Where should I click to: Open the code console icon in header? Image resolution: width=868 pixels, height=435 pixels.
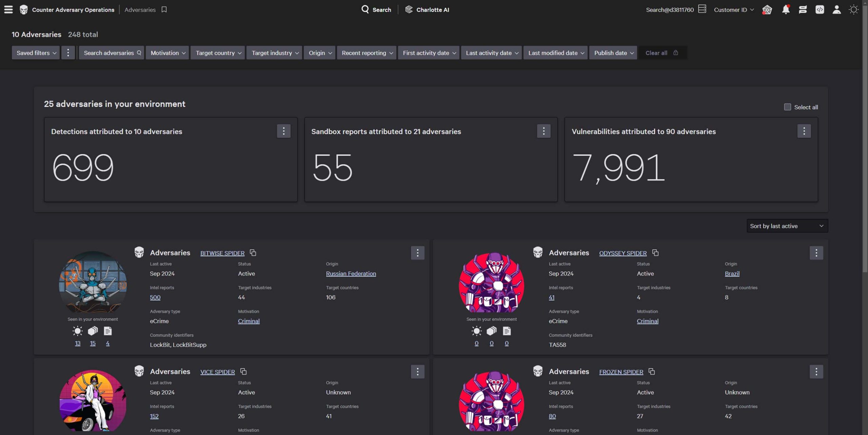tap(820, 10)
